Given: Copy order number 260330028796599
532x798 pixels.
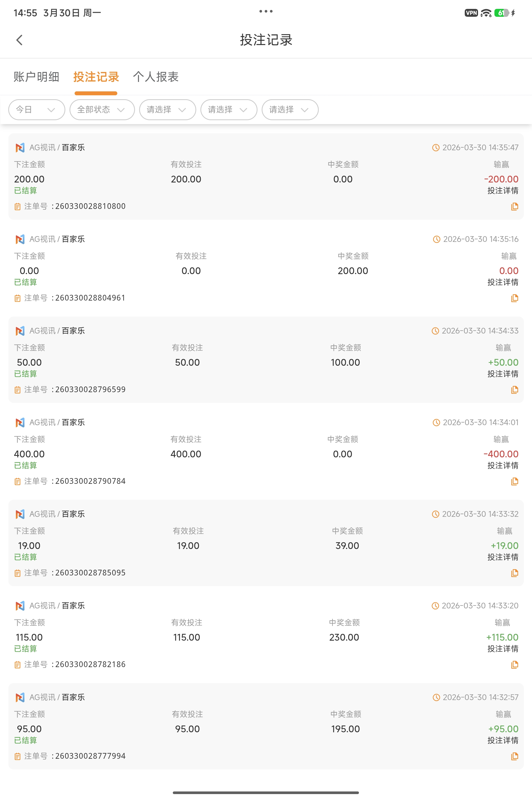Looking at the screenshot, I should coord(514,390).
